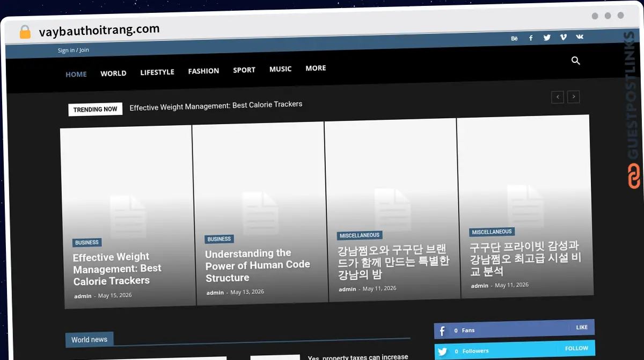Click the 0 Followers counter text
Image resolution: width=644 pixels, height=360 pixels.
pyautogui.click(x=471, y=351)
